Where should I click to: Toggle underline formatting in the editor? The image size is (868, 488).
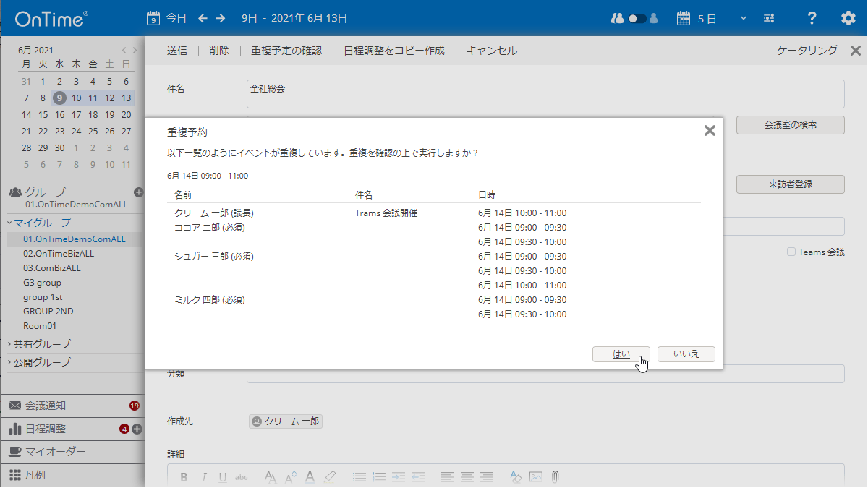pyautogui.click(x=221, y=476)
